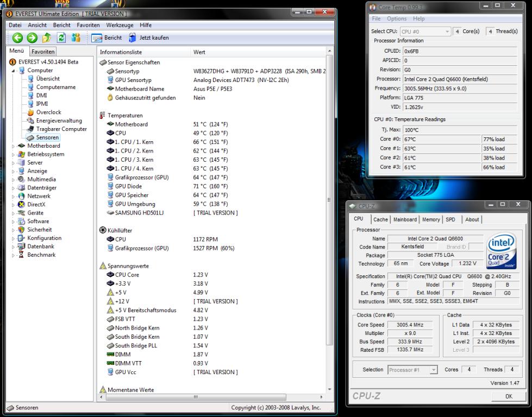Expand the Motherboard tree node
Screen dimensions: 532x417
click(x=13, y=146)
